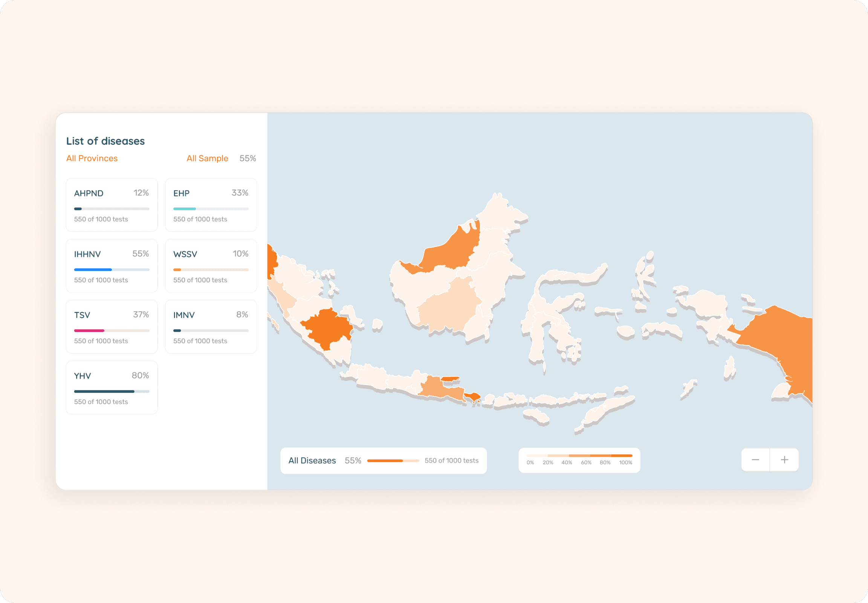
Task: Zoom in the map with plus button
Action: (x=784, y=459)
